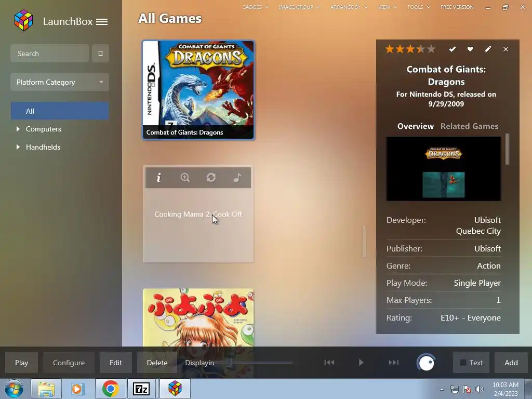Toggle the Text view checkbox
This screenshot has width=532, height=399.
463,363
